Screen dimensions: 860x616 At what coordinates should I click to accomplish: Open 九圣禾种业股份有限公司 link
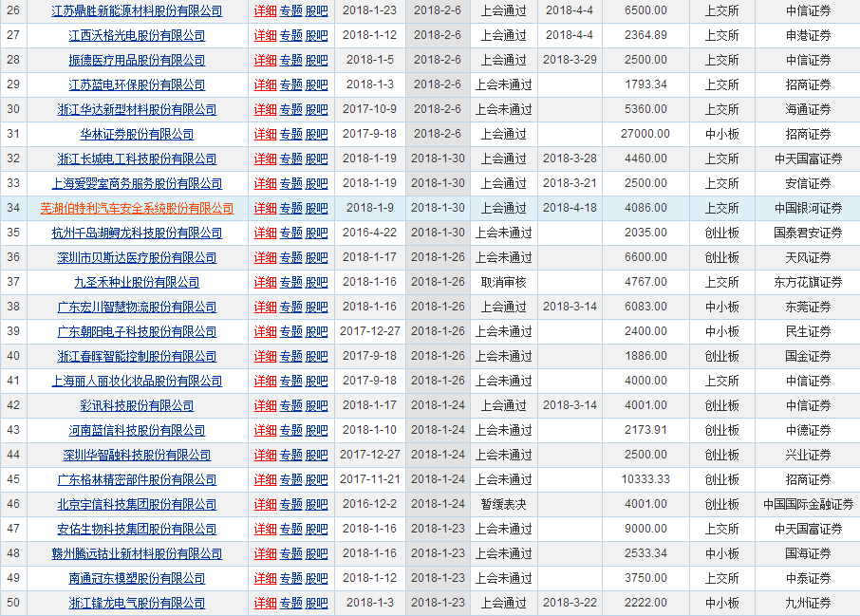[x=137, y=283]
